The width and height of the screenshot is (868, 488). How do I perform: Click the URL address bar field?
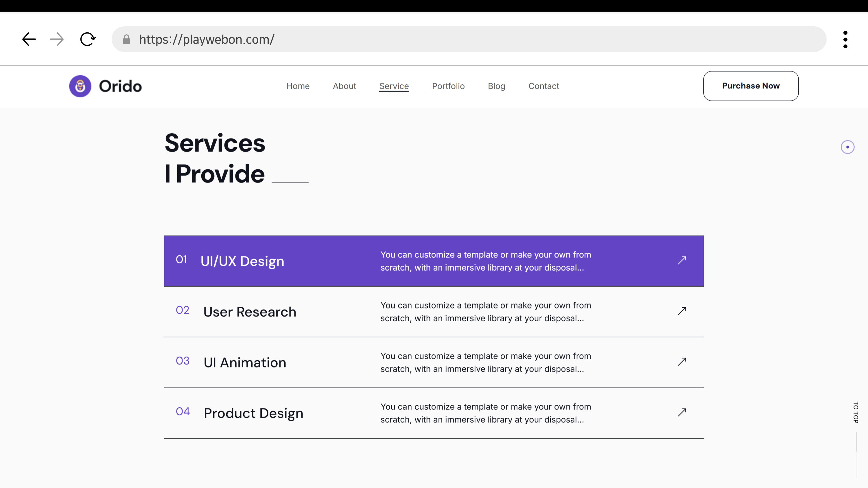tap(472, 39)
